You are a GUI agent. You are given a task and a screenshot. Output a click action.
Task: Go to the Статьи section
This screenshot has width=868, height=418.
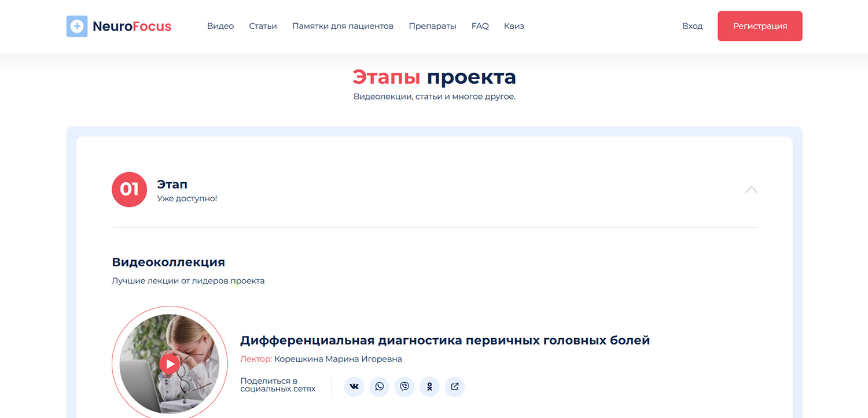[x=263, y=26]
